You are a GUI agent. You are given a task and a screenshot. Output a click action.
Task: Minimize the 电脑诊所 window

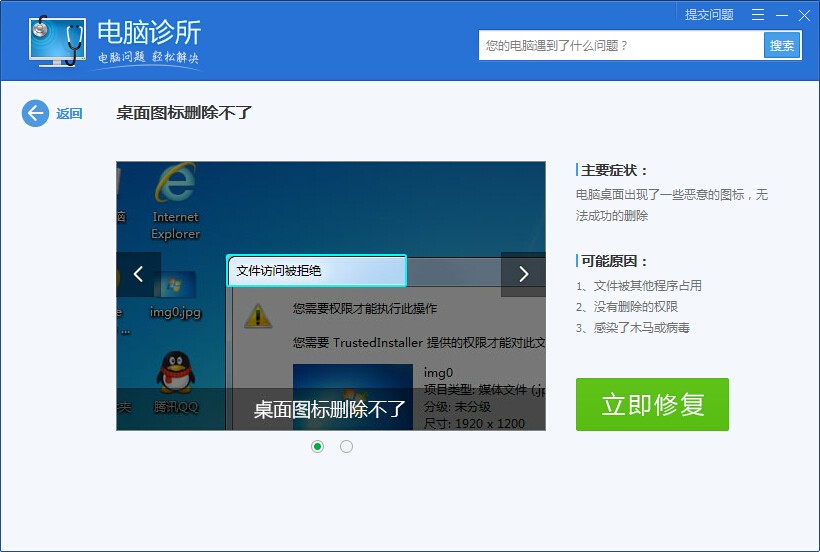pyautogui.click(x=782, y=15)
